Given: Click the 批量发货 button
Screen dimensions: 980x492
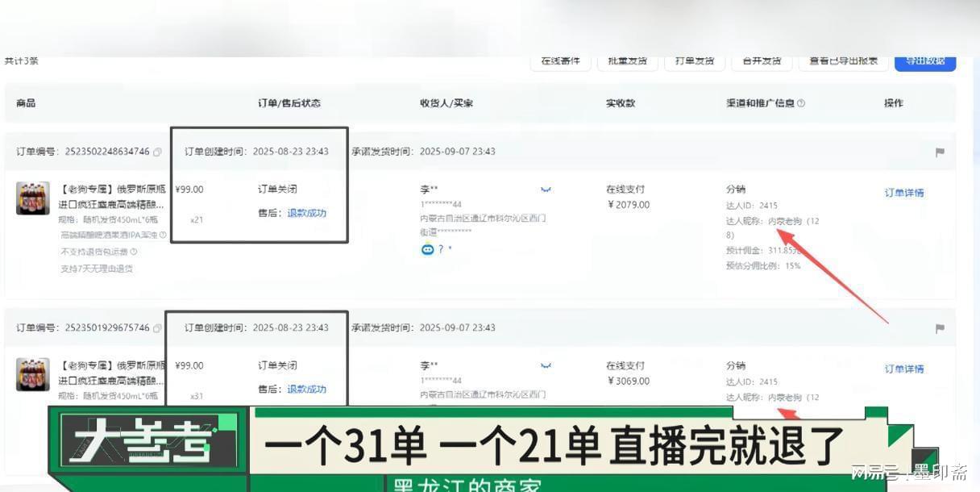Looking at the screenshot, I should [x=627, y=61].
